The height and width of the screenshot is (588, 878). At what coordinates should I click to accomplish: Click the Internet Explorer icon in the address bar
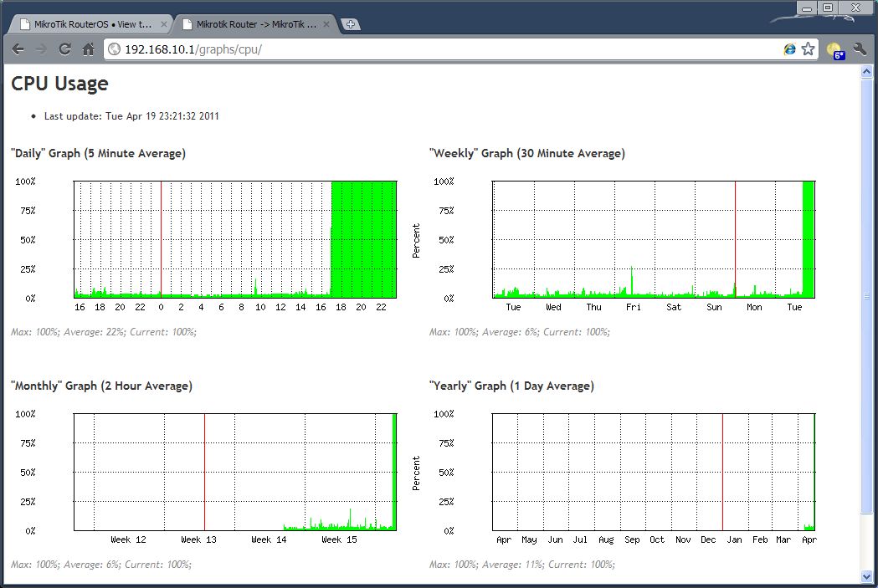[788, 49]
